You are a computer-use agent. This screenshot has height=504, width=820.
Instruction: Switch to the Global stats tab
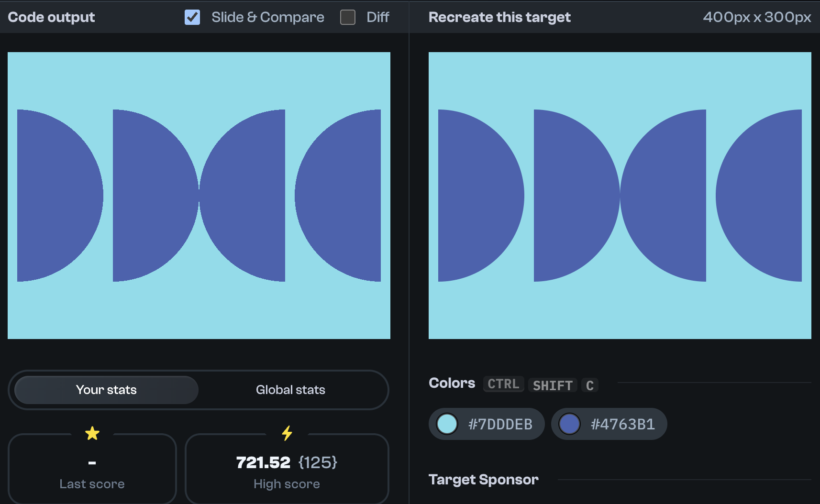[290, 390]
